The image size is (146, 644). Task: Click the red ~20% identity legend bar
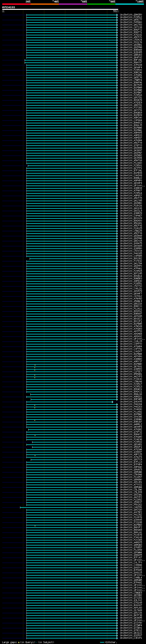coord(16,4)
